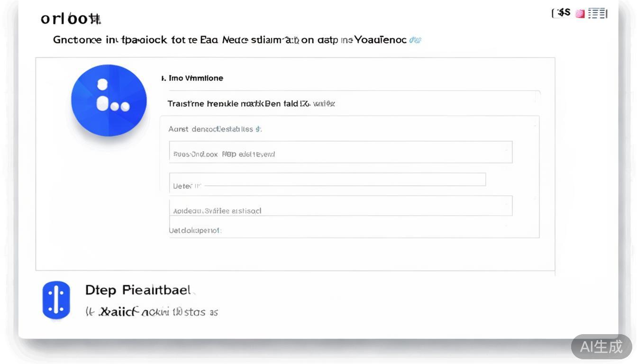The height and width of the screenshot is (364, 637).
Task: Click the orlbook title at top left
Action: pyautogui.click(x=71, y=18)
